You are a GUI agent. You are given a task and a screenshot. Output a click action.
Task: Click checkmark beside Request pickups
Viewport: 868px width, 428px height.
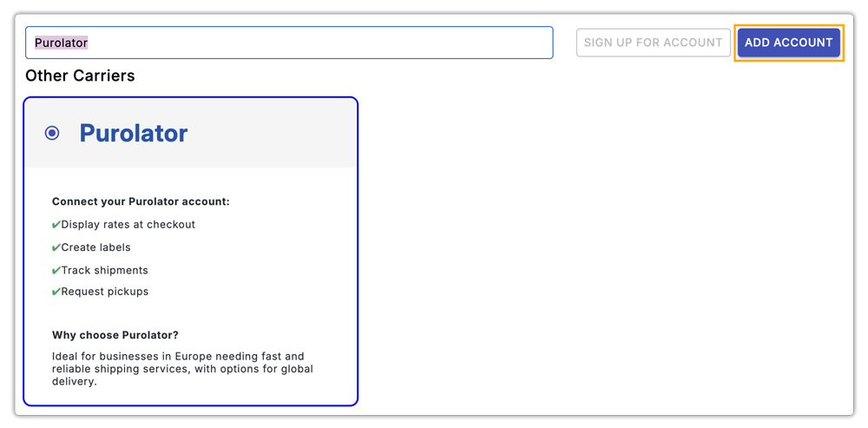tap(56, 292)
